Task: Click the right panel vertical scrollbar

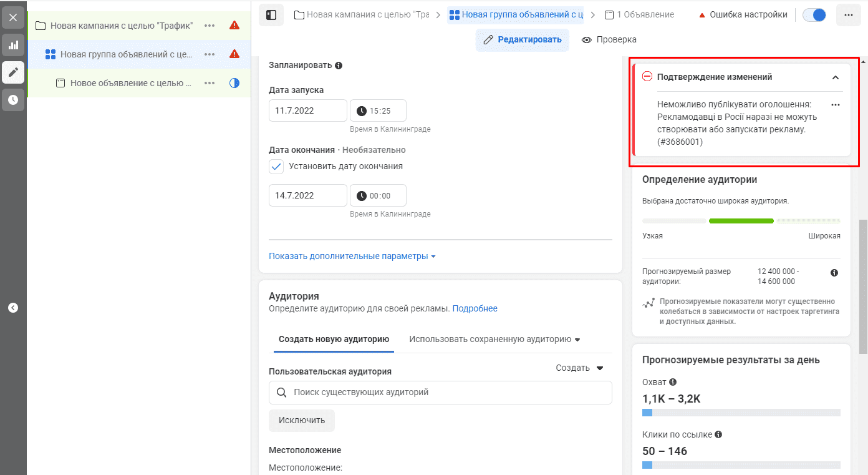Action: pyautogui.click(x=863, y=287)
